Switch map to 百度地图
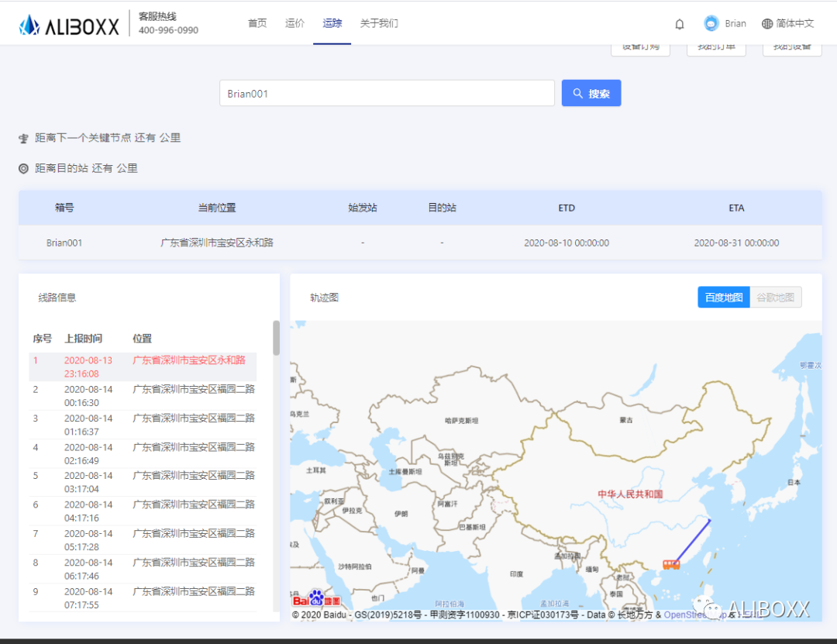 coord(723,298)
